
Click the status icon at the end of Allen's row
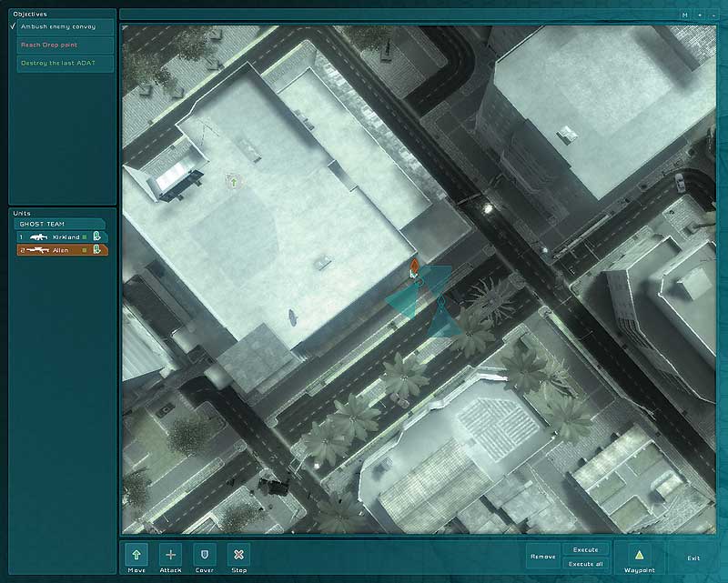point(97,250)
